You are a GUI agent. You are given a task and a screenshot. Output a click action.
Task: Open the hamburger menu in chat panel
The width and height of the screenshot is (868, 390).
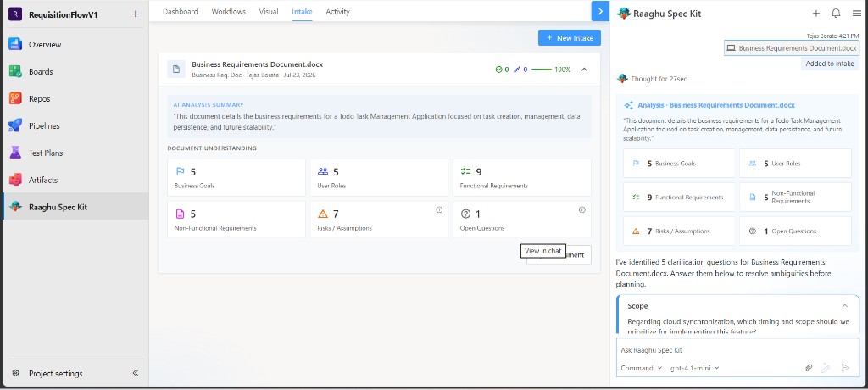point(856,14)
